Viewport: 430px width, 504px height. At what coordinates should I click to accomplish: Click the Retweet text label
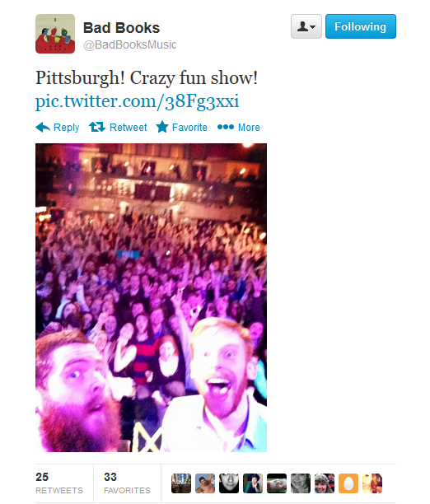point(128,128)
